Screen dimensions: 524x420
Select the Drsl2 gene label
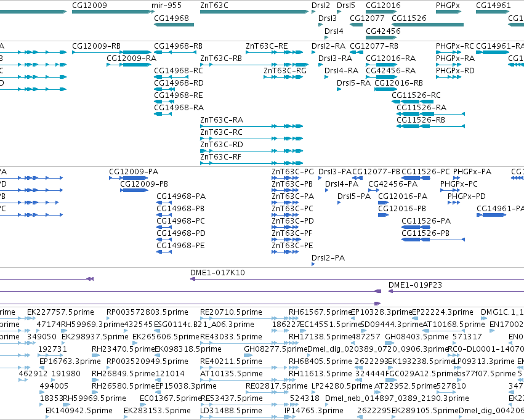pos(320,6)
